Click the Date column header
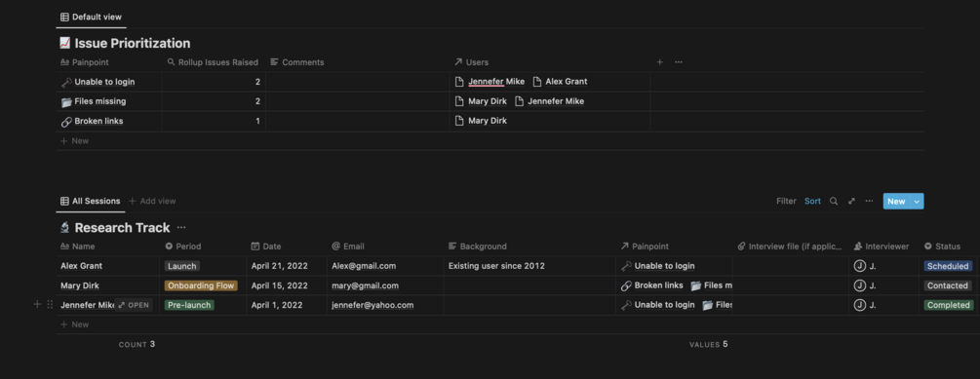Viewport: 980px width, 379px height. click(x=266, y=246)
